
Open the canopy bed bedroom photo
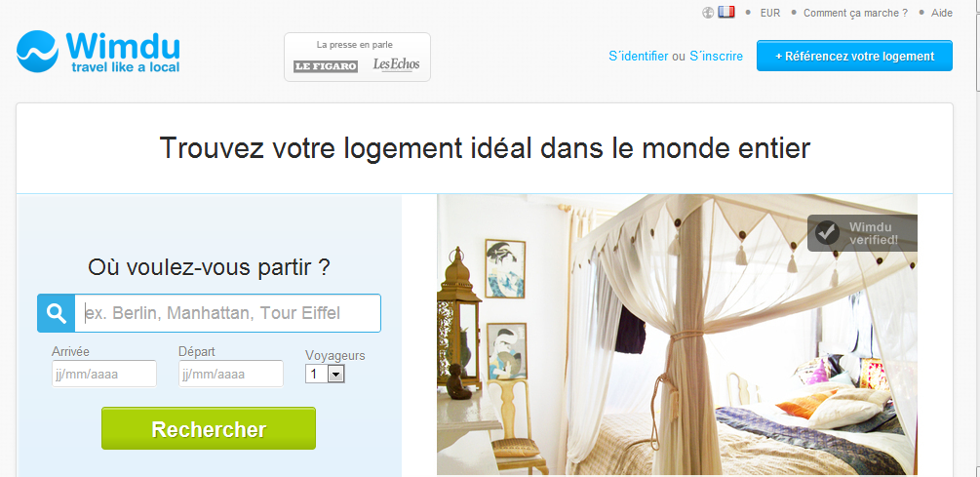(677, 335)
